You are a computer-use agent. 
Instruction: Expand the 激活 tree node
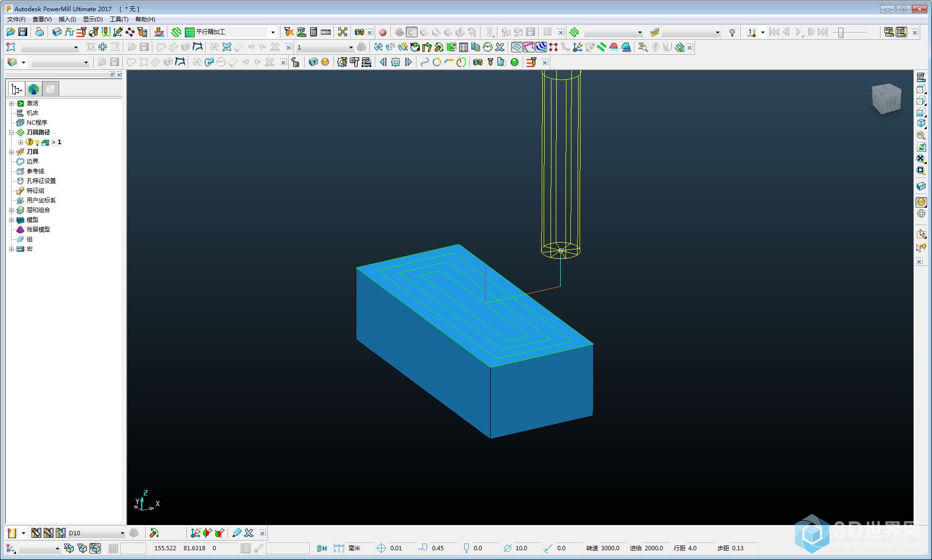click(12, 103)
